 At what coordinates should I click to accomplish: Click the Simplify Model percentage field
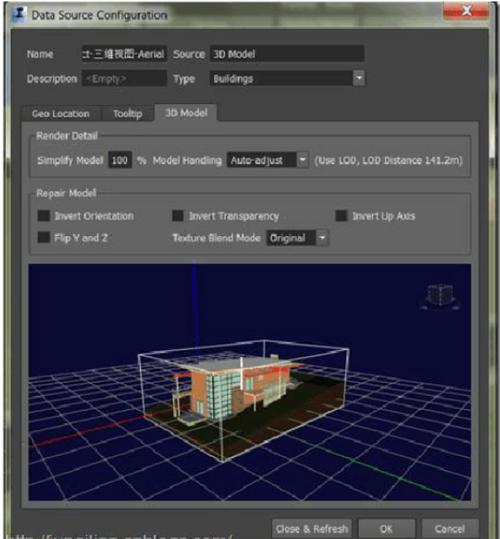click(120, 160)
